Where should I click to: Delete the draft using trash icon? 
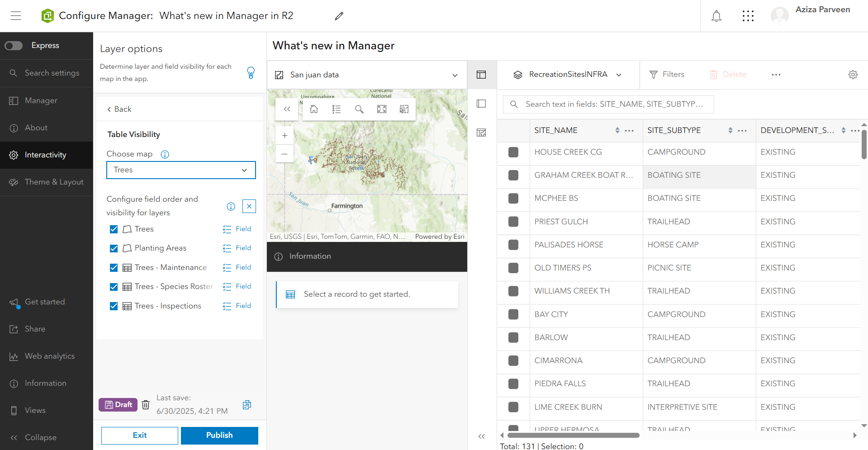coord(146,404)
